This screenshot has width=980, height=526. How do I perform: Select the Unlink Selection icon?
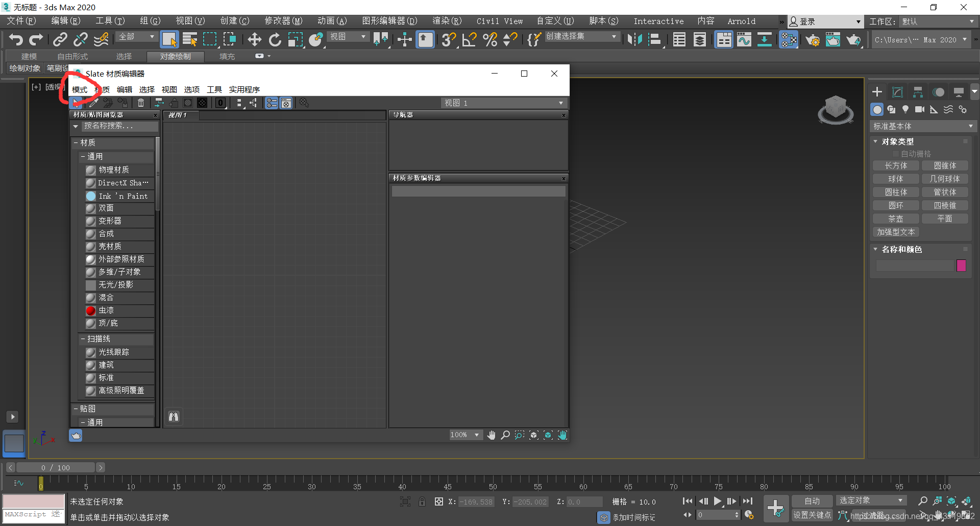80,39
